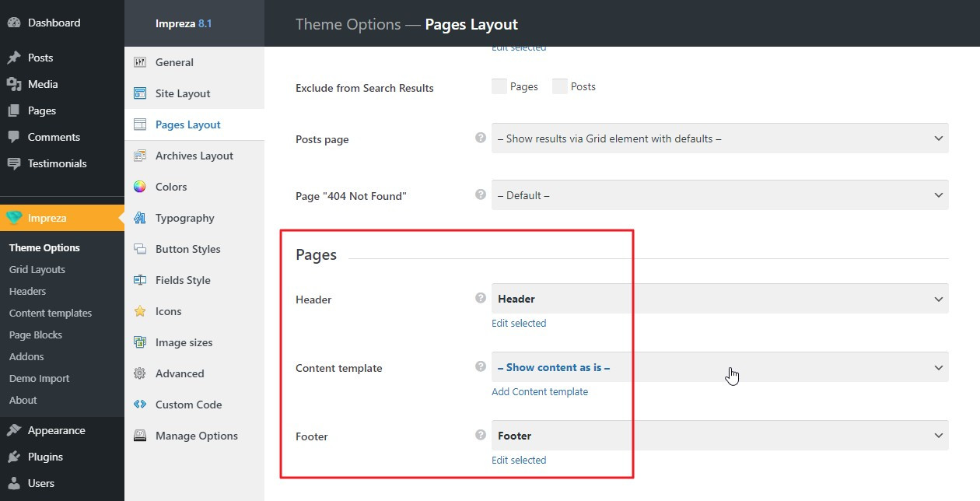This screenshot has height=501, width=980.
Task: Select the Archives Layout tab label
Action: 194,156
